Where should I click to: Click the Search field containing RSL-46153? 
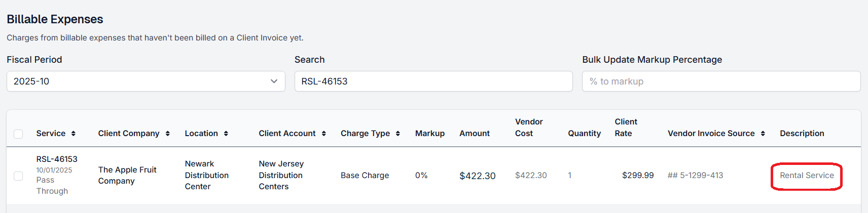[x=433, y=81]
